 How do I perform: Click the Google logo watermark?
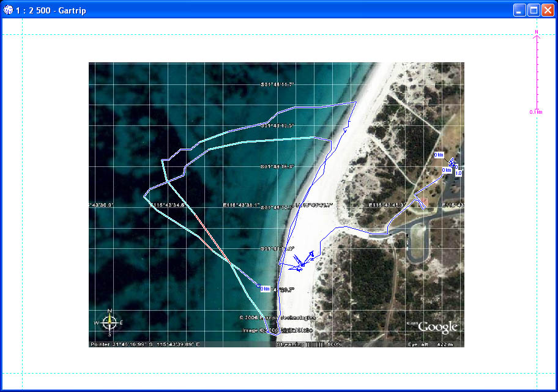pos(439,328)
